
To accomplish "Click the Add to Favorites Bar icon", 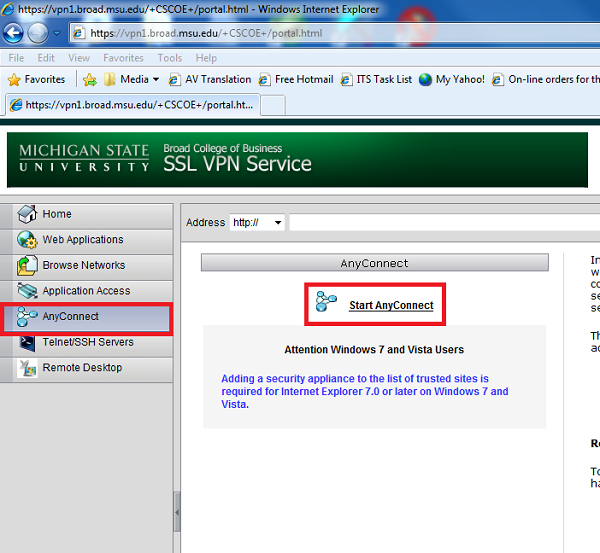I will [x=90, y=80].
